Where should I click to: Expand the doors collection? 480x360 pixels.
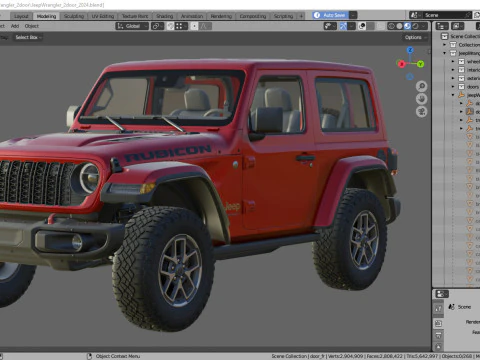[453, 87]
